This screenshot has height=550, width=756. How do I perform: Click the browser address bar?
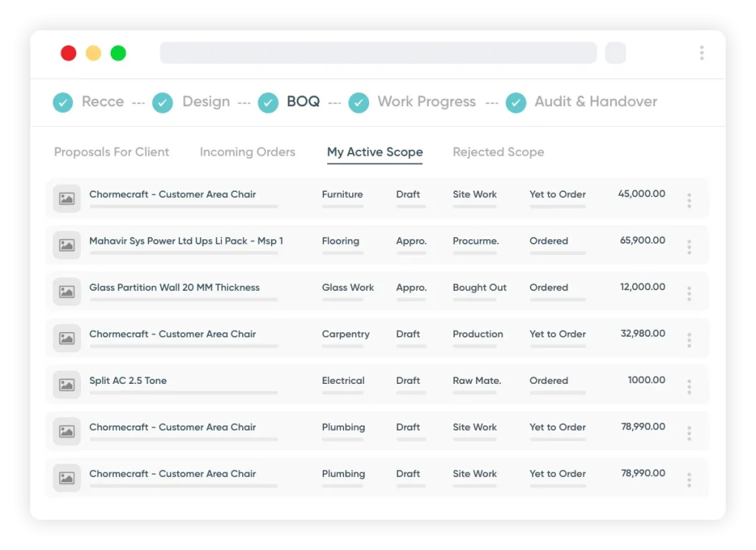[378, 52]
